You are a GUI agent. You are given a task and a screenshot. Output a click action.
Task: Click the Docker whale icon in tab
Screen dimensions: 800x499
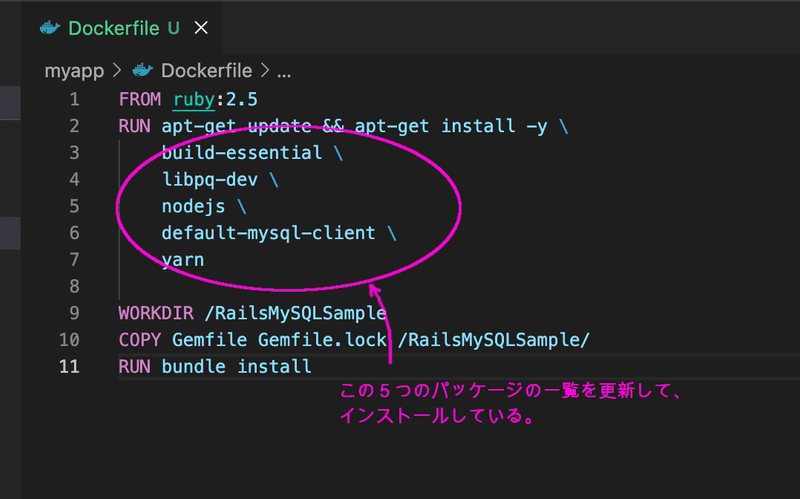(x=50, y=28)
